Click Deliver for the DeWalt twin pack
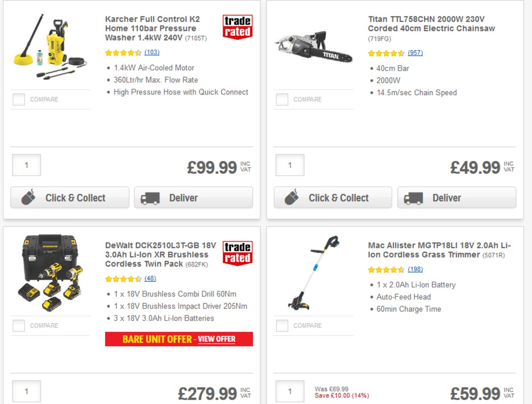The height and width of the screenshot is (404, 532). (x=193, y=402)
